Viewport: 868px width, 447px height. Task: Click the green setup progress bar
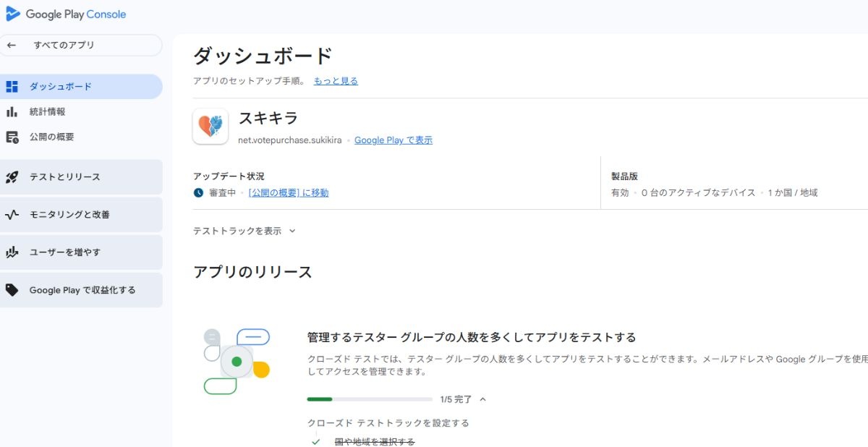tap(369, 399)
